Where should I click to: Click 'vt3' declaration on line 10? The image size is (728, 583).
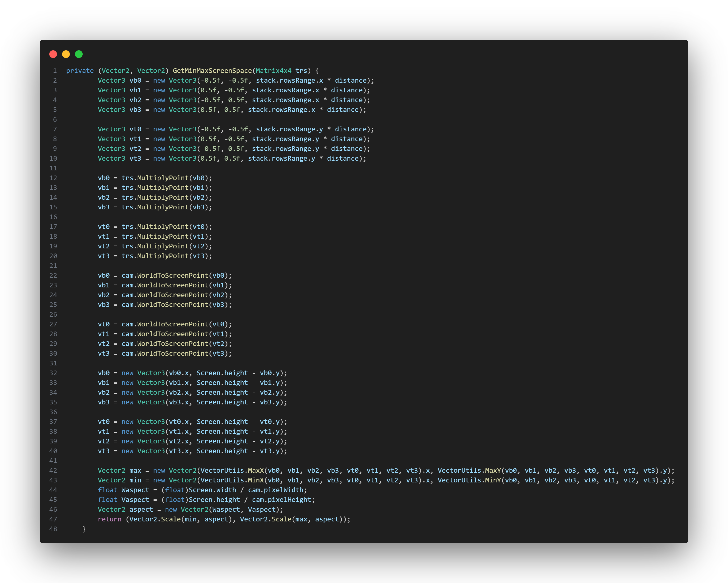coord(135,158)
